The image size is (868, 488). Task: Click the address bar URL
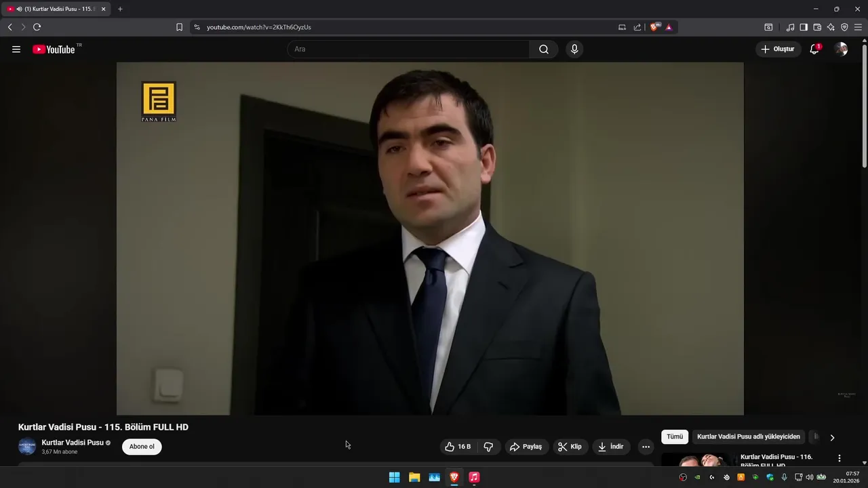pyautogui.click(x=259, y=27)
